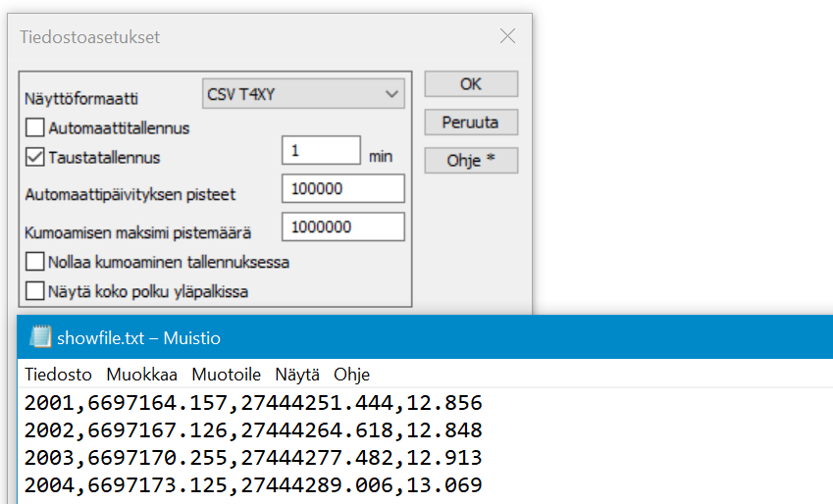Open the Tiedosto menu in Notepad
This screenshot has height=504, width=833.
(58, 375)
